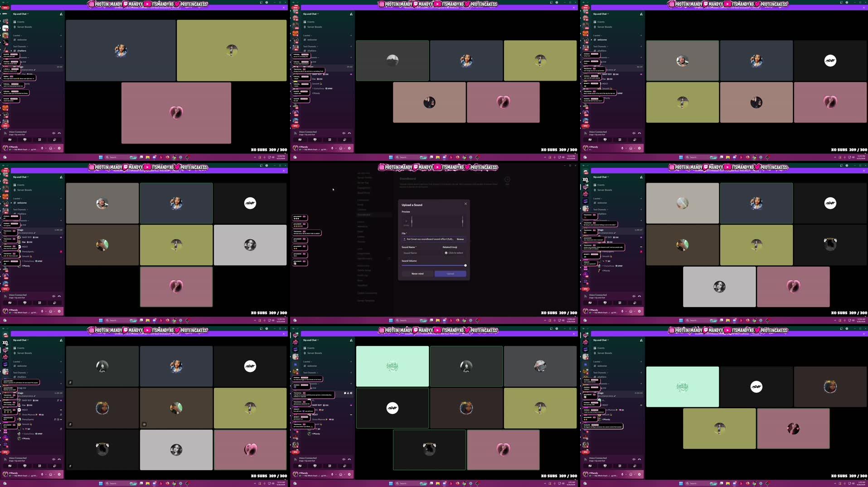
Task: Mute the microphone in the voice panel
Action: point(42,148)
